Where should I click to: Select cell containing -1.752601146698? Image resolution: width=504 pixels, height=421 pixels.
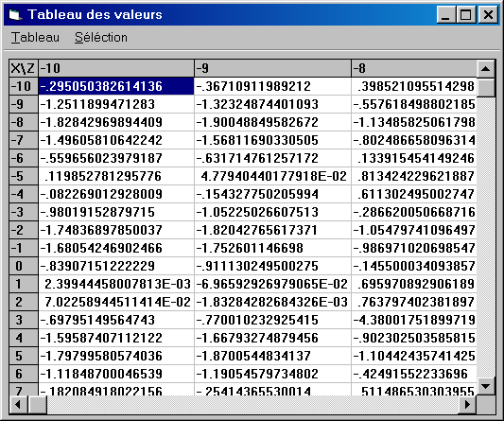pos(272,248)
